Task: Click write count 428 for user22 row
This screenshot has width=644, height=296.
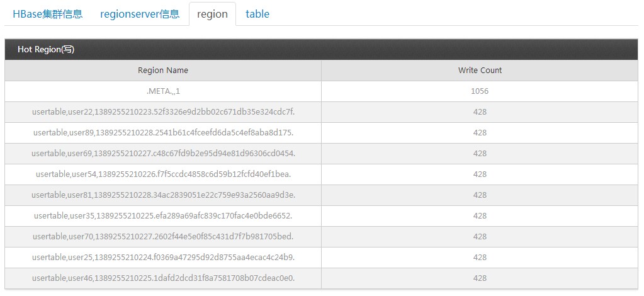Action: 480,112
